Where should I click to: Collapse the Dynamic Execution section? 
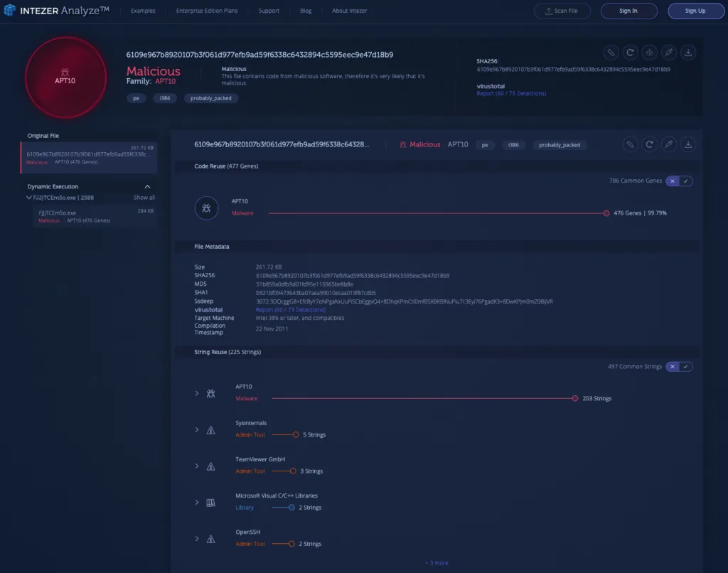click(147, 187)
